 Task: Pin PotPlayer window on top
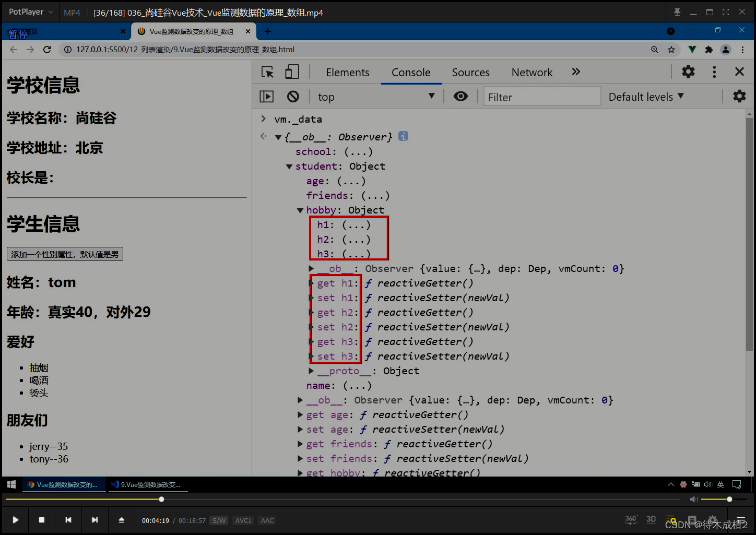(x=677, y=12)
